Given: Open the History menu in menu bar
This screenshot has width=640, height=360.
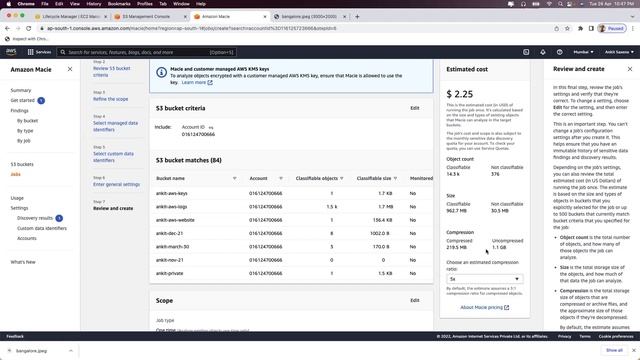Looking at the screenshot, I should point(93,4).
